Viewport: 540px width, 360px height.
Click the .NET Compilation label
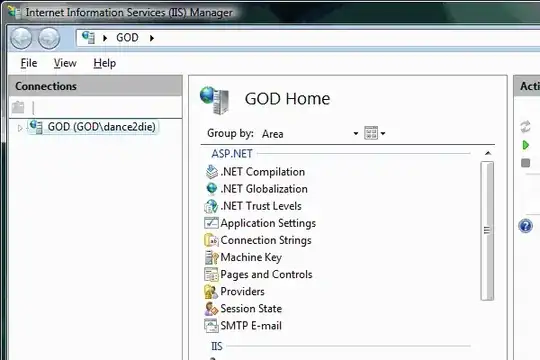pyautogui.click(x=263, y=172)
